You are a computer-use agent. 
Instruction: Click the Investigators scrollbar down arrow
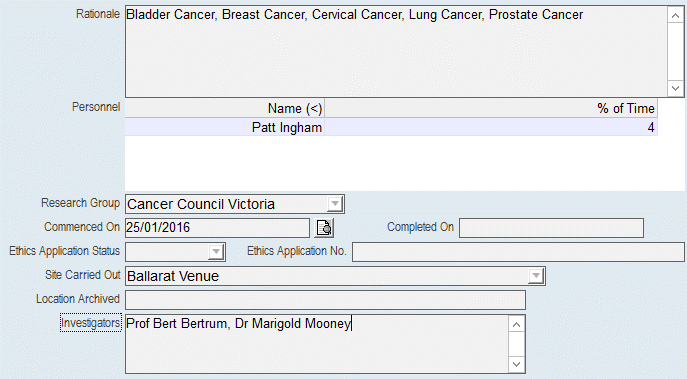click(516, 364)
